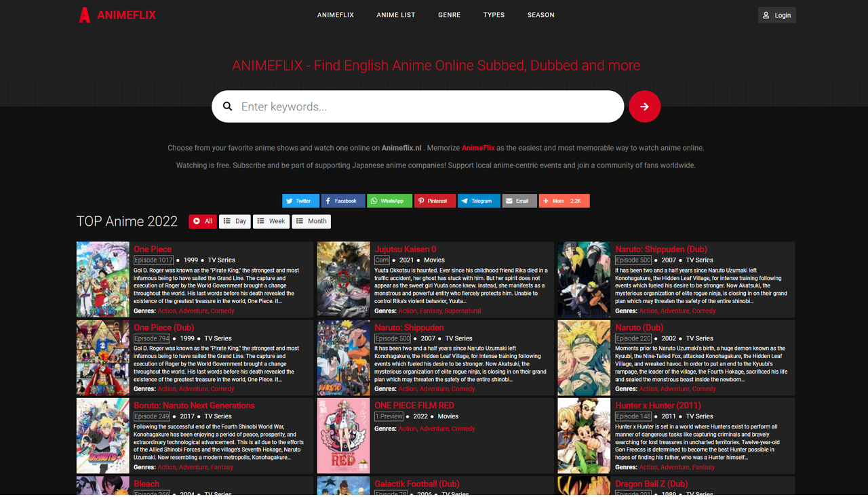Click Supernatural genre under Jujutsu Kaisen 0
The width and height of the screenshot is (868, 497).
tap(462, 311)
